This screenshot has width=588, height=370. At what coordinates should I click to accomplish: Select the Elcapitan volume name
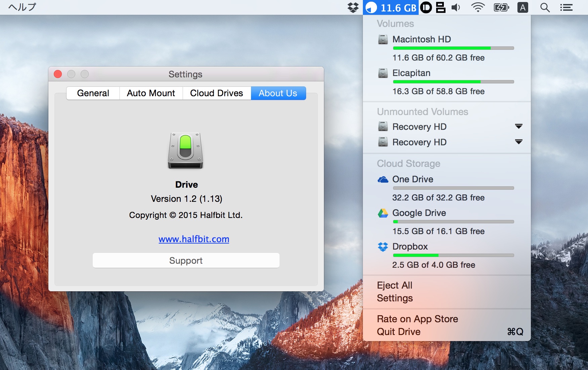click(411, 73)
